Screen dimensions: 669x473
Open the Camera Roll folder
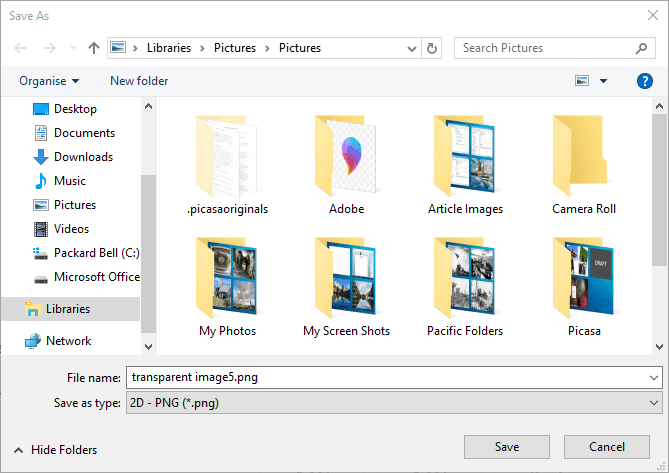point(584,165)
